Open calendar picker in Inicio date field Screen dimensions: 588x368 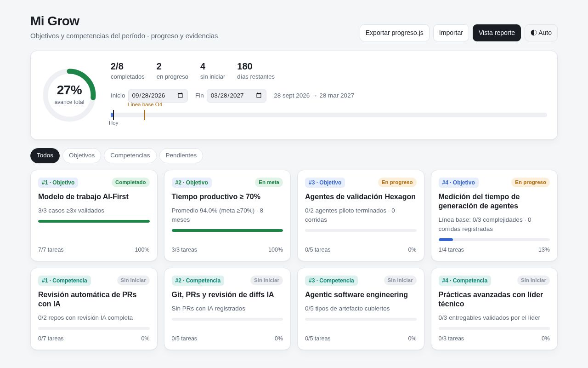click(180, 96)
